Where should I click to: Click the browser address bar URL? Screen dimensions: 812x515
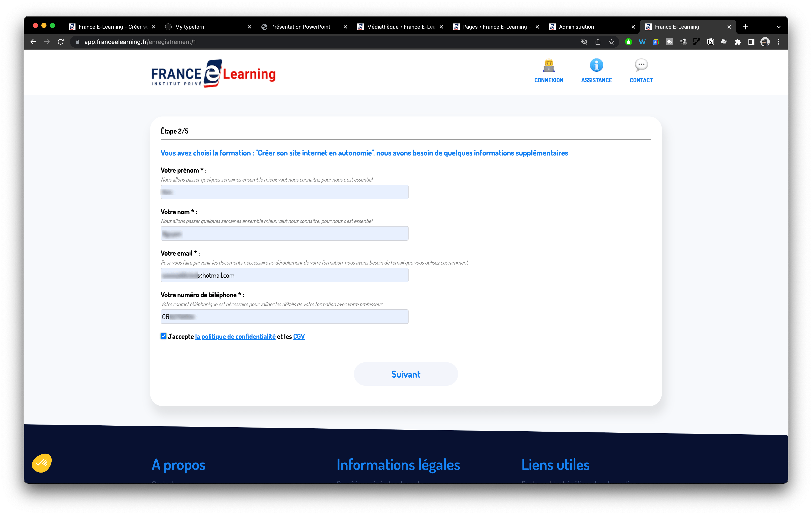click(140, 42)
